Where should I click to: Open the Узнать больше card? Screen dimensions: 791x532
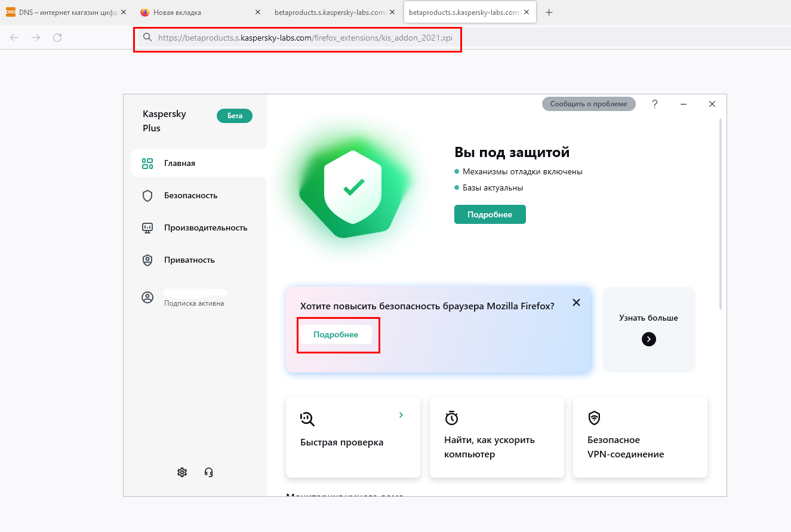(649, 330)
